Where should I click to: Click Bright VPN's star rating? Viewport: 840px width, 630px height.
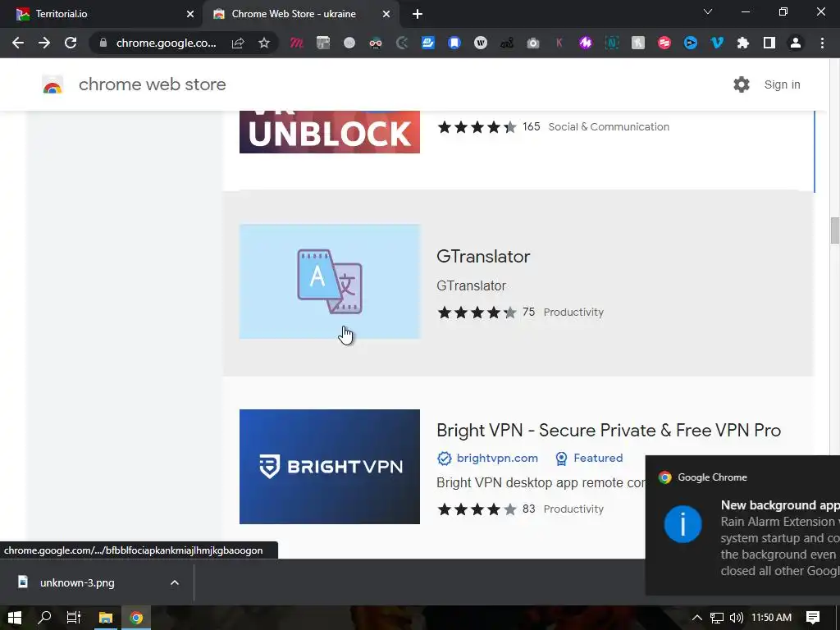[477, 509]
